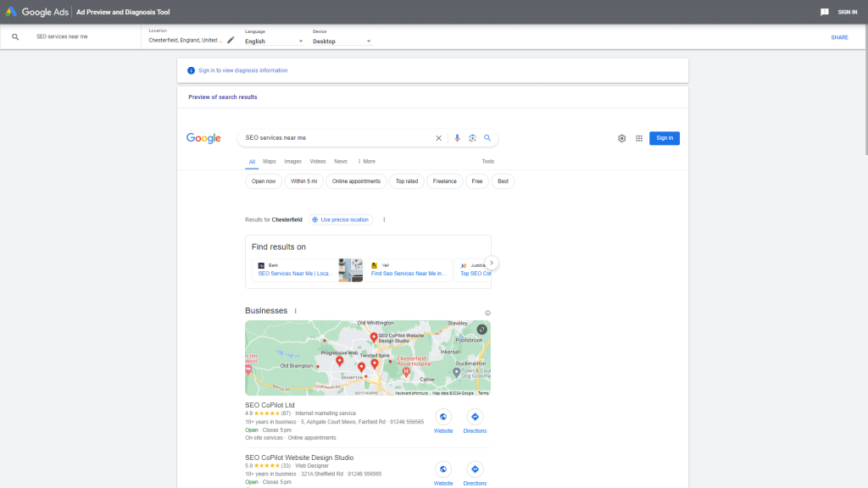The height and width of the screenshot is (488, 868).
Task: Click the quick settings gear icon
Action: (621, 137)
